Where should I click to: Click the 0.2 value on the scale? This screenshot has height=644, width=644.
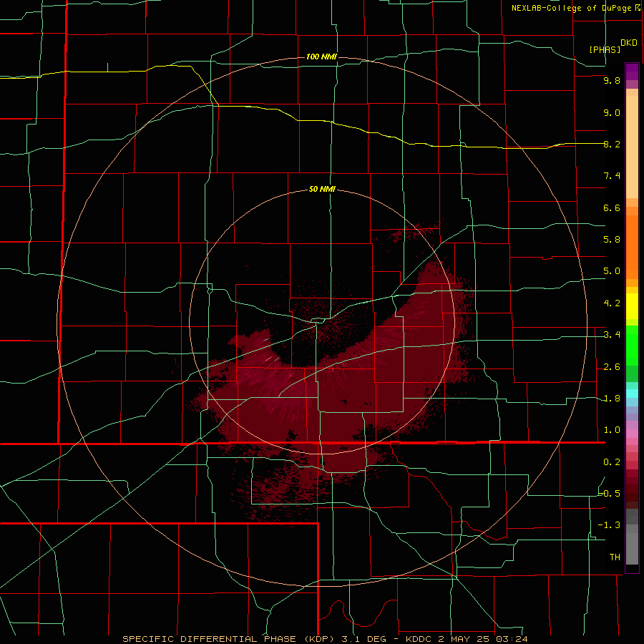(x=612, y=462)
